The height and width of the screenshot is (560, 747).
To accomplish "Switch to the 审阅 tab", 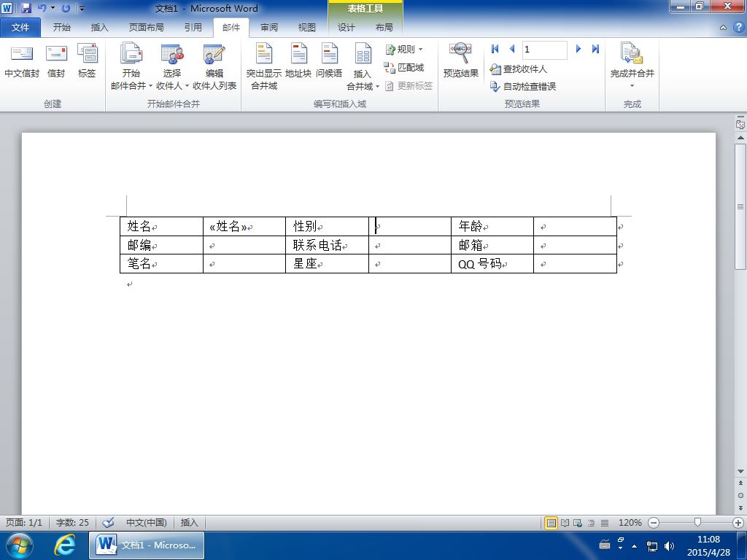I will coord(269,28).
